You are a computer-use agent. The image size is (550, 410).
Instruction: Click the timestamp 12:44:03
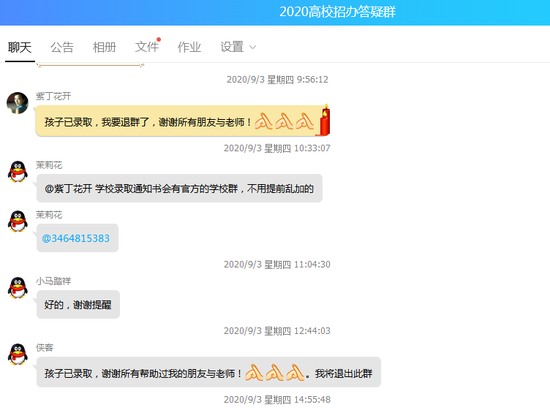(x=277, y=331)
